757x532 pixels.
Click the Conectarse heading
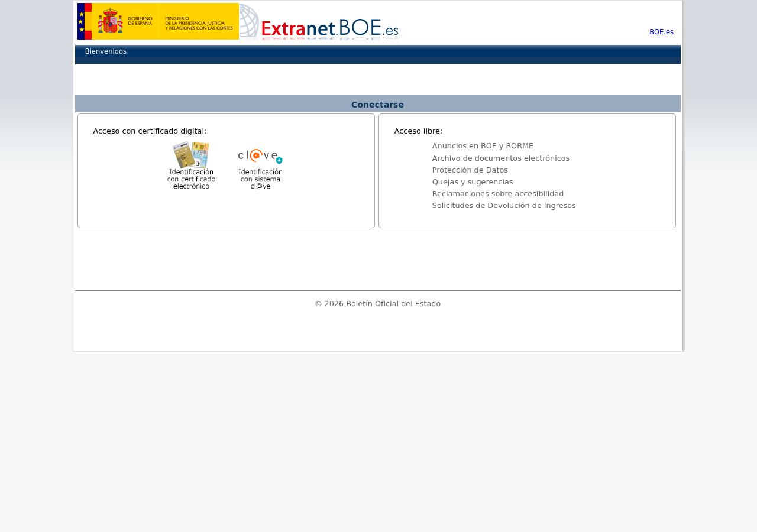click(377, 105)
